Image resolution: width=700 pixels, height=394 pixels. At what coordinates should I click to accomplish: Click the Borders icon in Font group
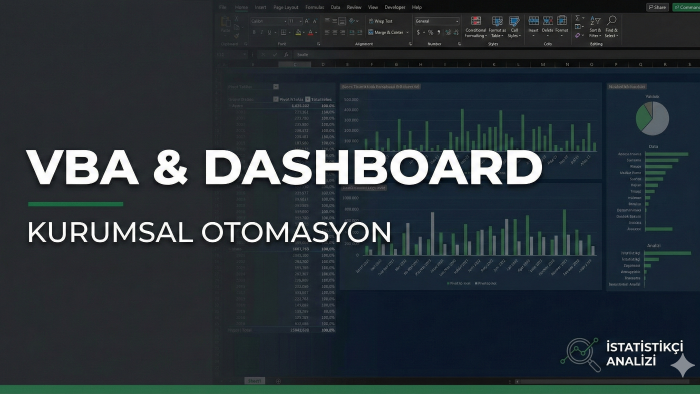pos(283,32)
